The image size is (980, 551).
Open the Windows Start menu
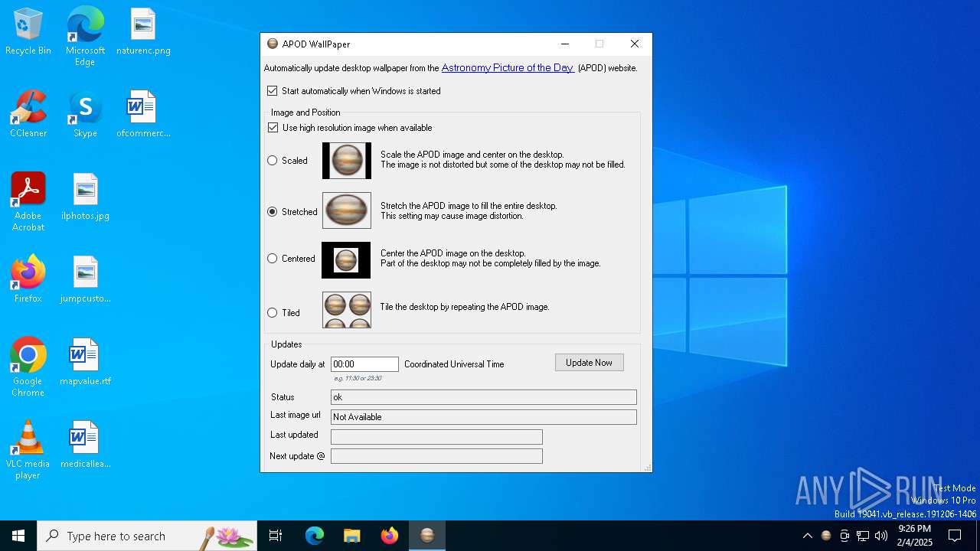pyautogui.click(x=18, y=536)
